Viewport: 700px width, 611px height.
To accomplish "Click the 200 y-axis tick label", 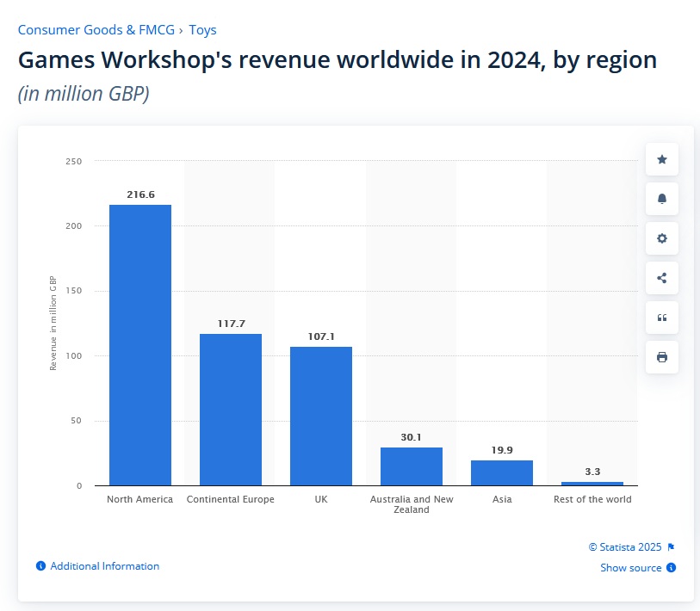I will (x=74, y=225).
